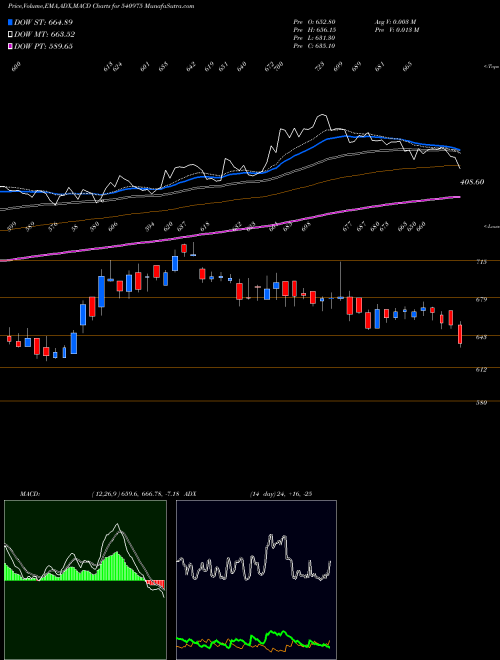
Task: Click the 679 price level label
Action: pyautogui.click(x=482, y=299)
